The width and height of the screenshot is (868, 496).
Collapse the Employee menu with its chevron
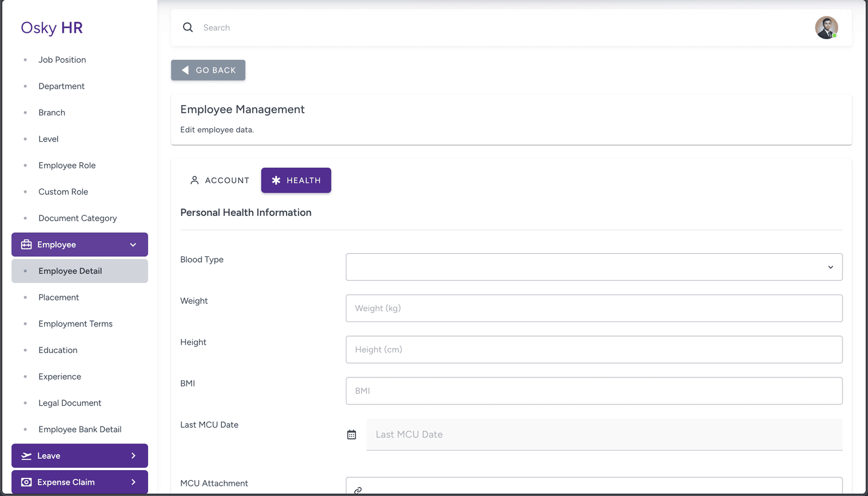133,245
